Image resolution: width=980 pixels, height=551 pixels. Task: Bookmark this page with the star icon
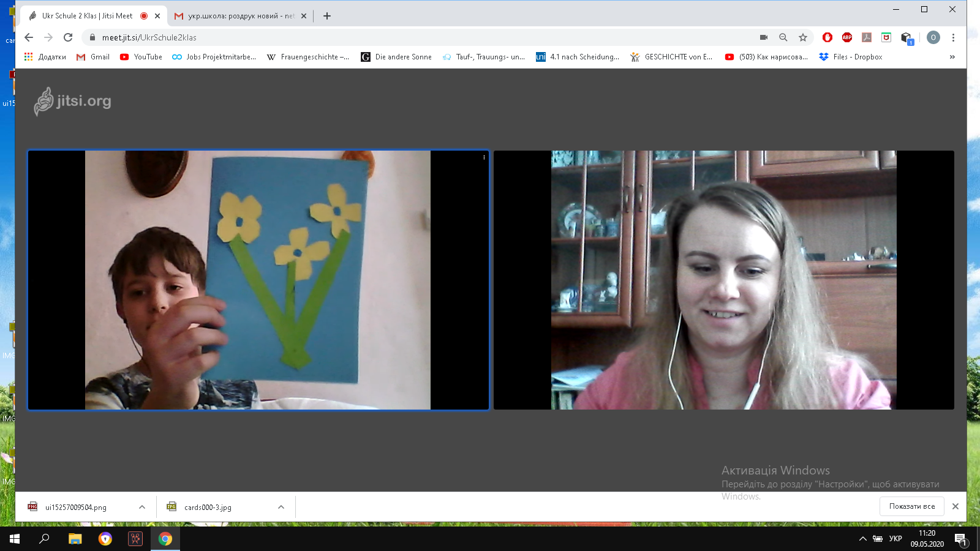pyautogui.click(x=803, y=37)
